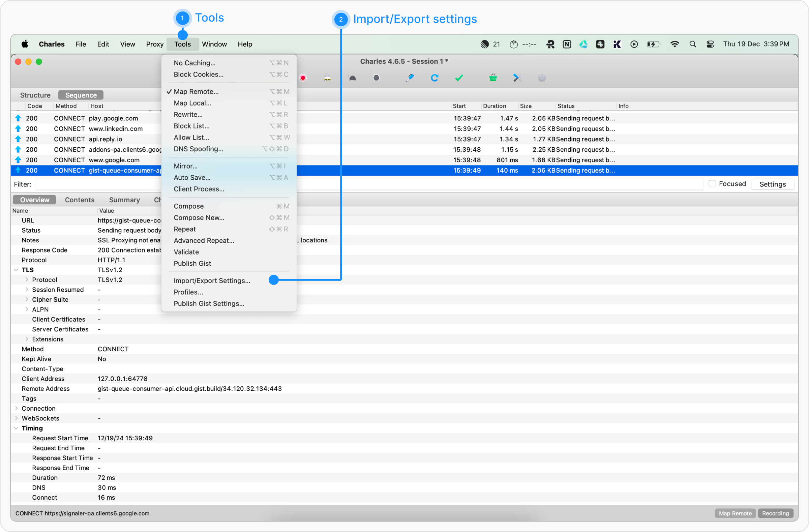Screen dimensions: 809x532
Task: Click the filter Settings button
Action: point(772,184)
